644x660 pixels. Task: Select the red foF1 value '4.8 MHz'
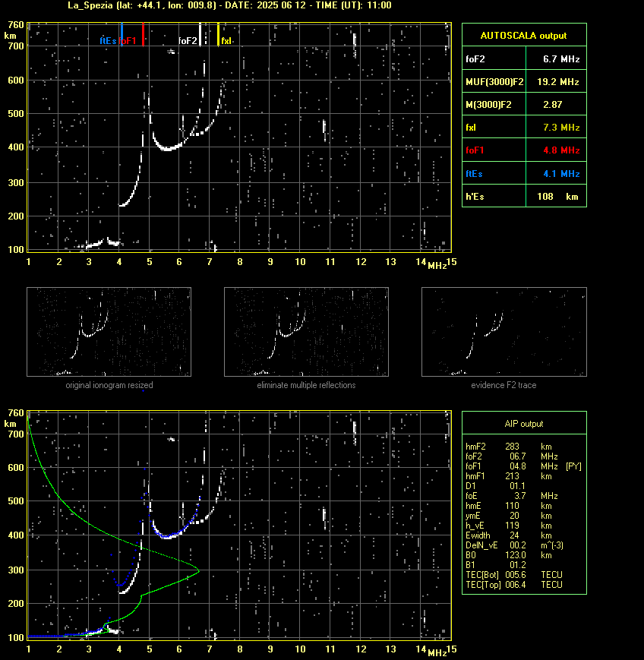561,150
